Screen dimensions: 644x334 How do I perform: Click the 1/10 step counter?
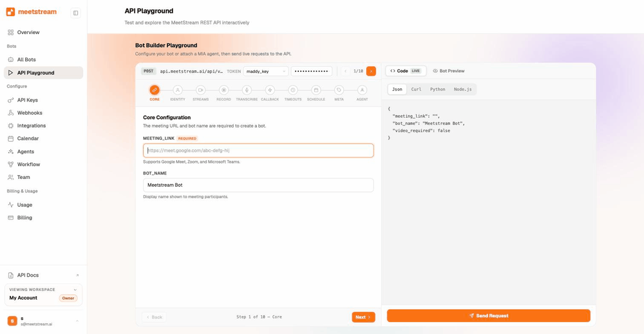click(x=358, y=71)
